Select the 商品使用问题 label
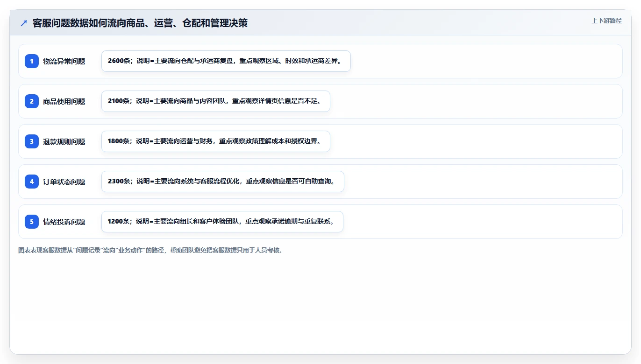641x364 pixels. [64, 101]
